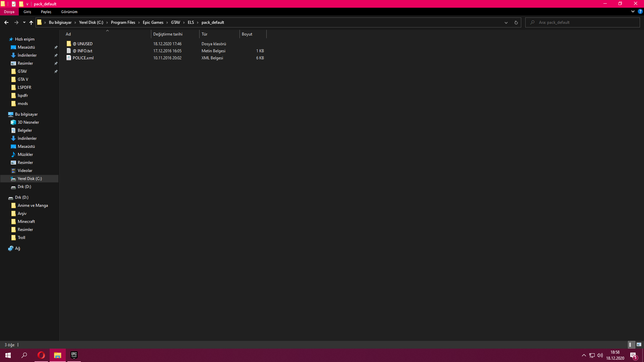Viewport: 644px width, 362px height.
Task: Navigate to ELS in breadcrumb path
Action: (191, 22)
